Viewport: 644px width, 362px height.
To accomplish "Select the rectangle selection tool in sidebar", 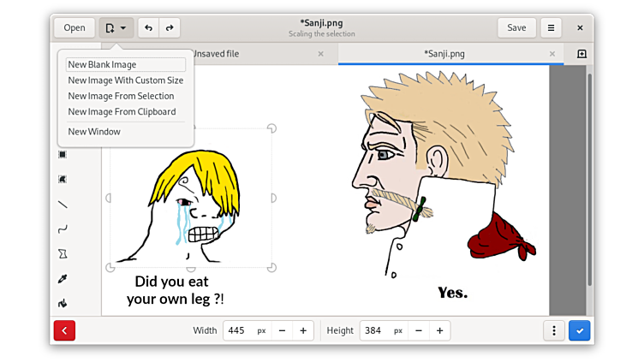I will coord(63,155).
